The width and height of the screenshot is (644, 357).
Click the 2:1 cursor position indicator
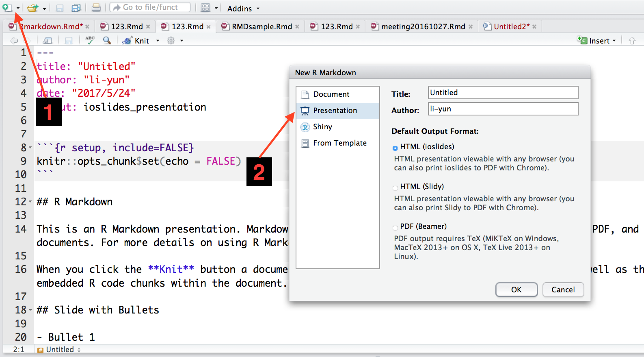point(19,350)
